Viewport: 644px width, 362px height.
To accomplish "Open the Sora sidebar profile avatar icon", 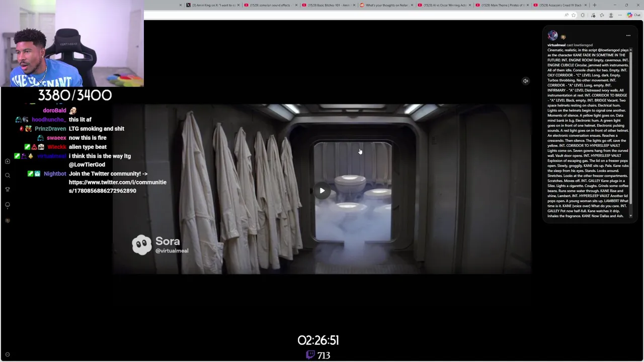I will 8,221.
